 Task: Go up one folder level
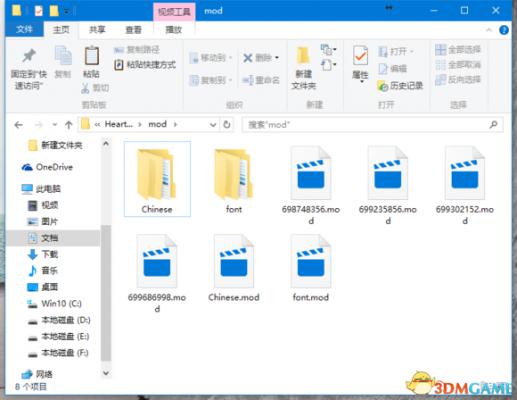pos(69,125)
